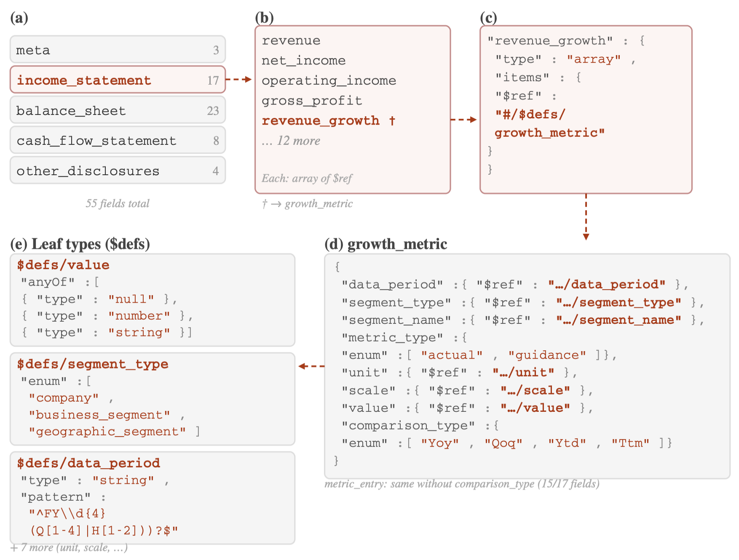Open the "…/data_period" reference in growth_metric
739x560 pixels.
(x=607, y=285)
